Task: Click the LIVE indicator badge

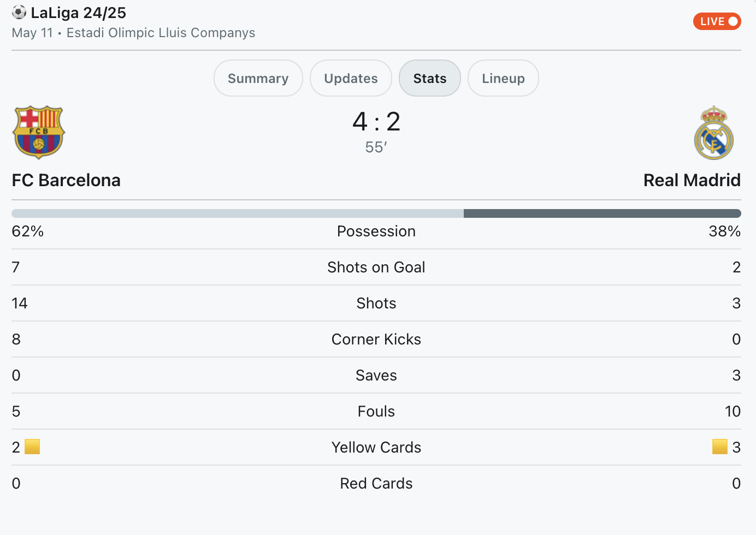Action: pyautogui.click(x=717, y=21)
